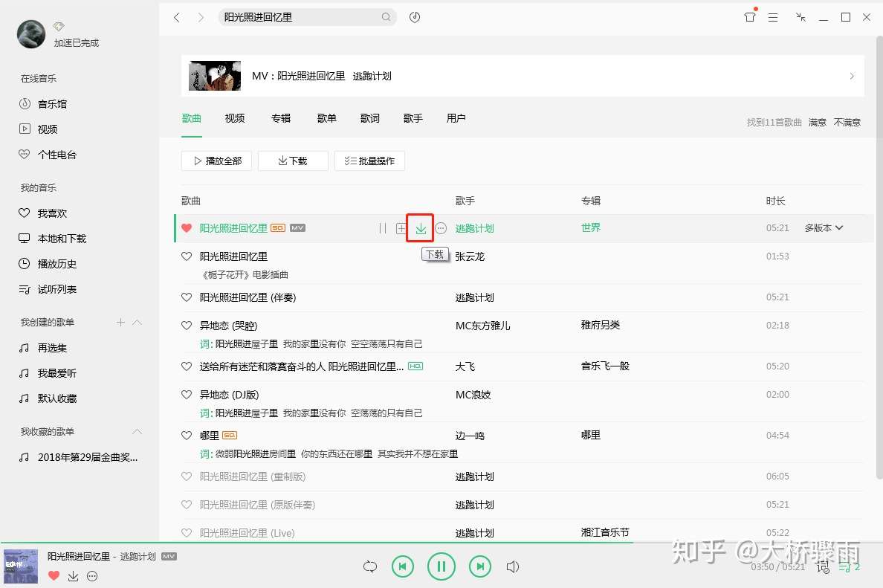The width and height of the screenshot is (883, 588).
Task: Click the volume speaker icon
Action: (512, 566)
